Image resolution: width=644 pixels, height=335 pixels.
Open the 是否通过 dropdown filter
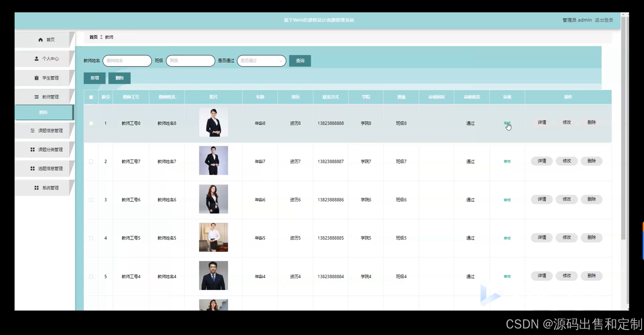point(261,61)
